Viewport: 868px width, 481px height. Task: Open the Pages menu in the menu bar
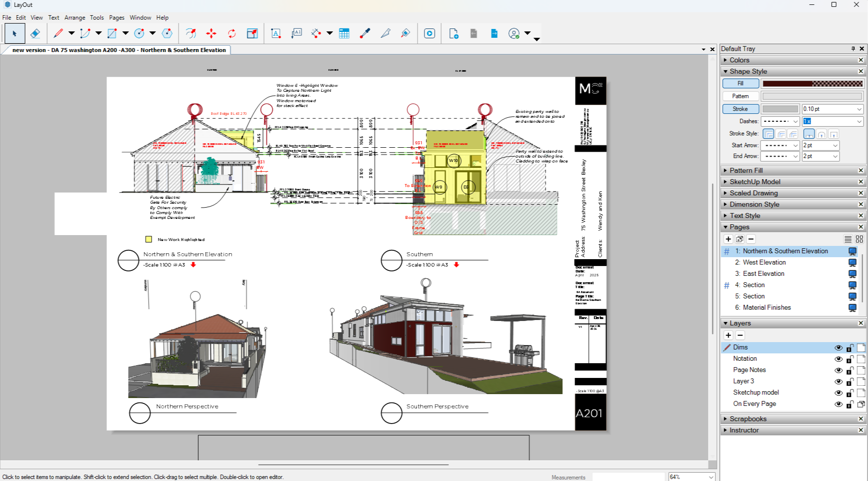(116, 17)
